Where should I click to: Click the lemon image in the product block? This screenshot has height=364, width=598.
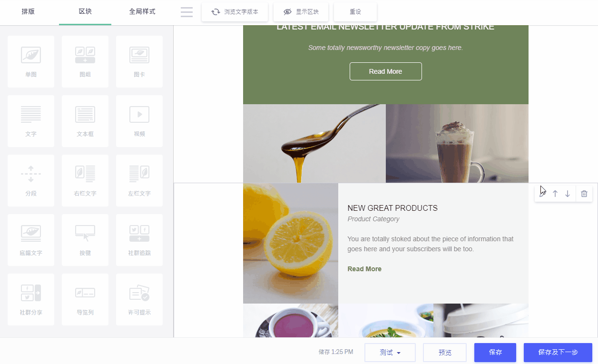coord(290,243)
